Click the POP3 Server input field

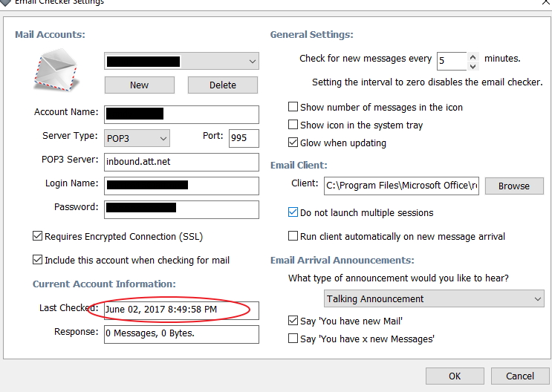click(181, 162)
